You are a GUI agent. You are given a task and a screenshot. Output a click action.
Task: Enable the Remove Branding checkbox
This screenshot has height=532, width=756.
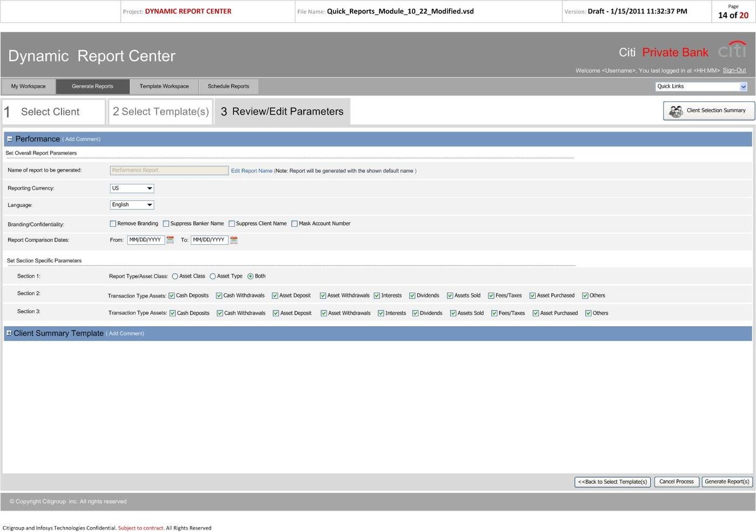pos(113,223)
